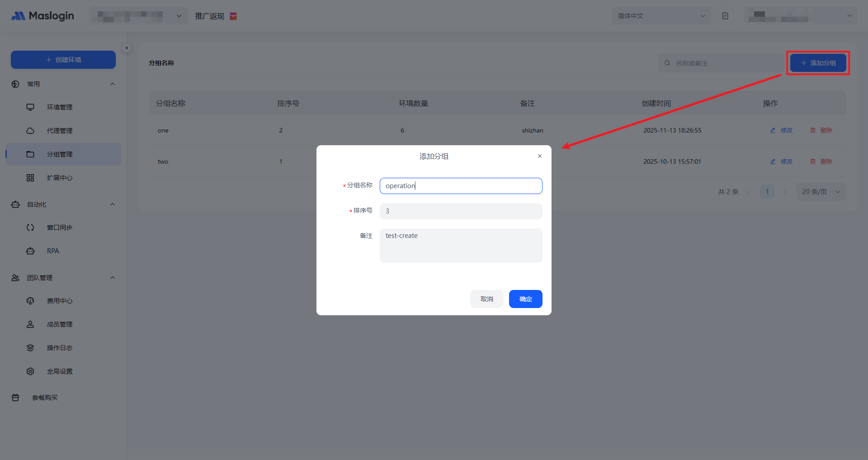This screenshot has height=460, width=868.
Task: Select the RPA sidebar item
Action: click(53, 251)
